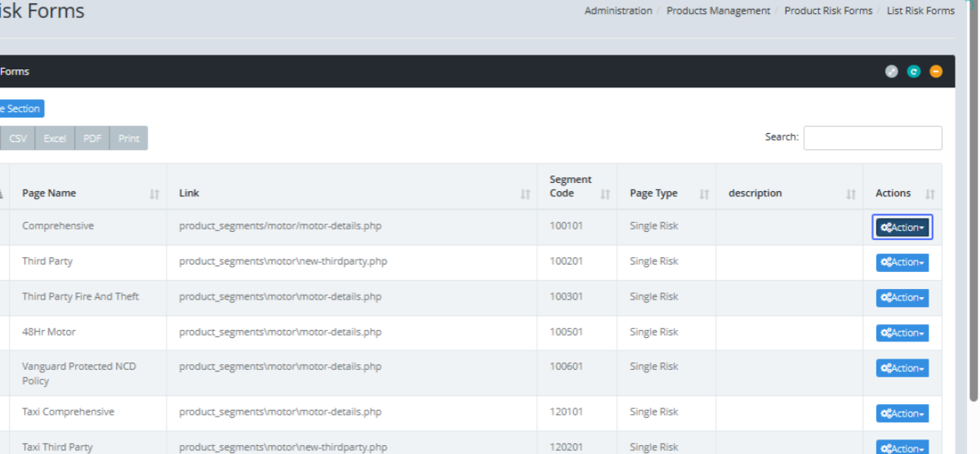The width and height of the screenshot is (980, 454).
Task: Open Action dropdown for Taxi Comprehensive
Action: point(902,414)
